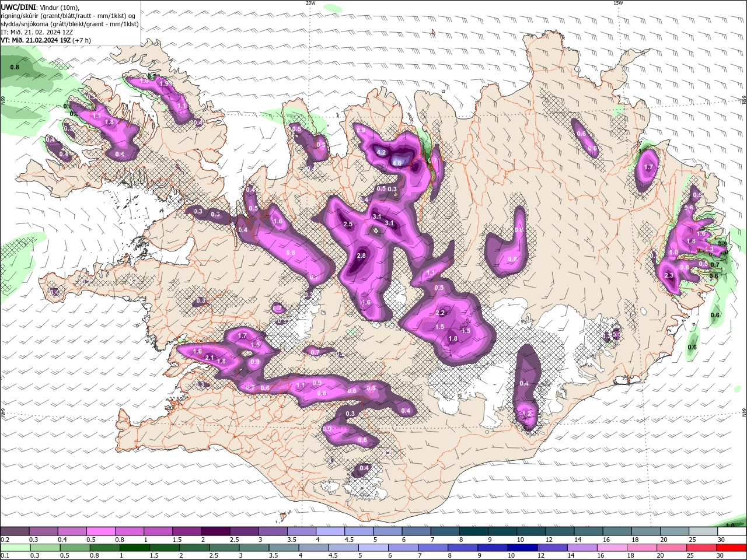
Task: Pick the pale grey top swatch between 25 and 30
Action: tap(704, 531)
